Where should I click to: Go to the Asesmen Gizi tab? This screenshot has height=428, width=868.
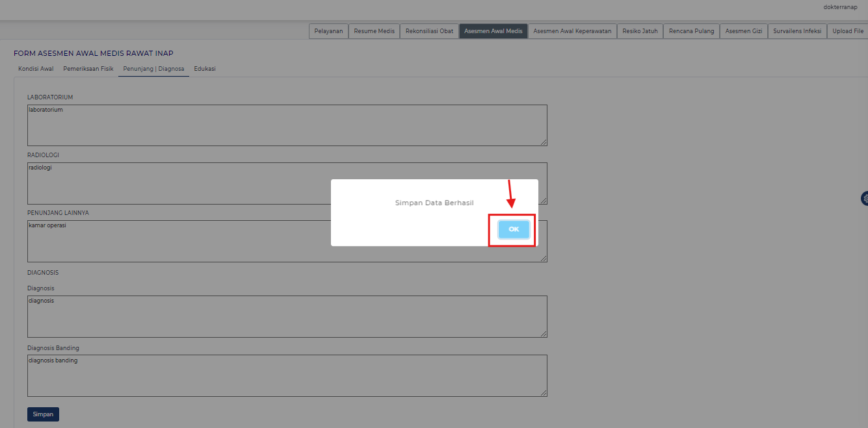click(x=743, y=31)
